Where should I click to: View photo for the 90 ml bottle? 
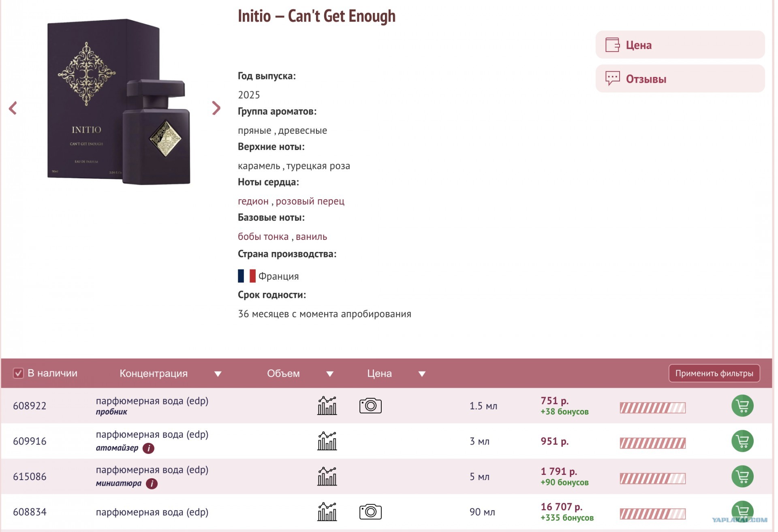370,512
